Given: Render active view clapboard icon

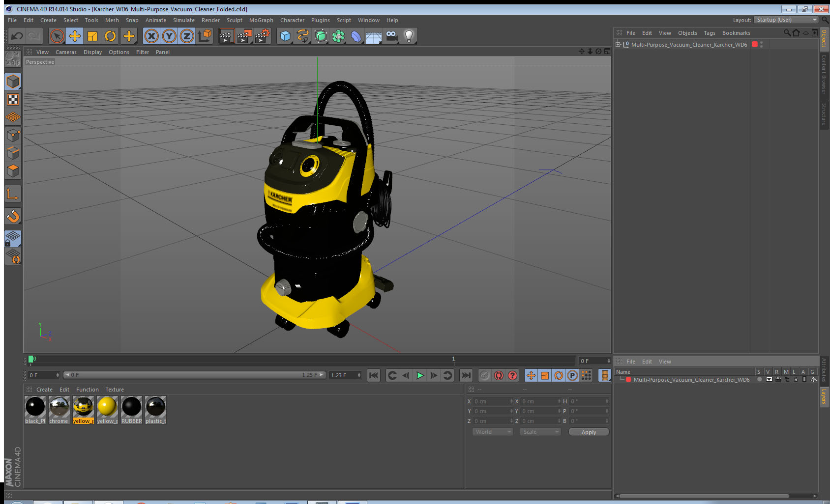Looking at the screenshot, I should tap(226, 36).
